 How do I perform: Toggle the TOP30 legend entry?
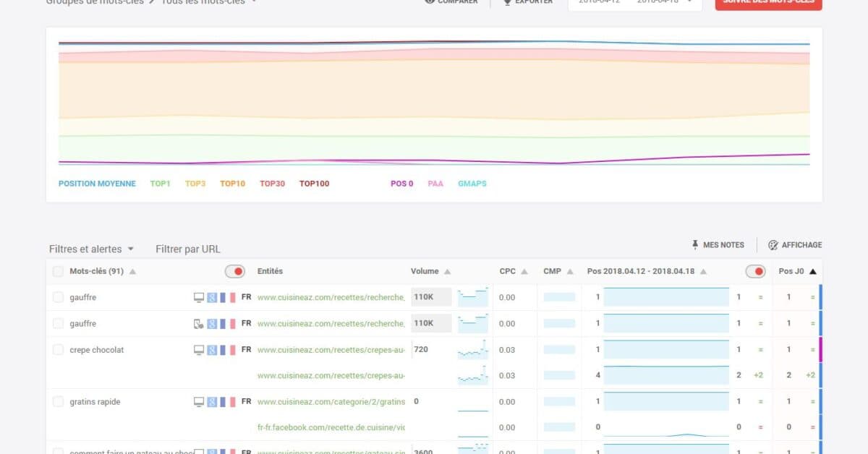point(272,184)
